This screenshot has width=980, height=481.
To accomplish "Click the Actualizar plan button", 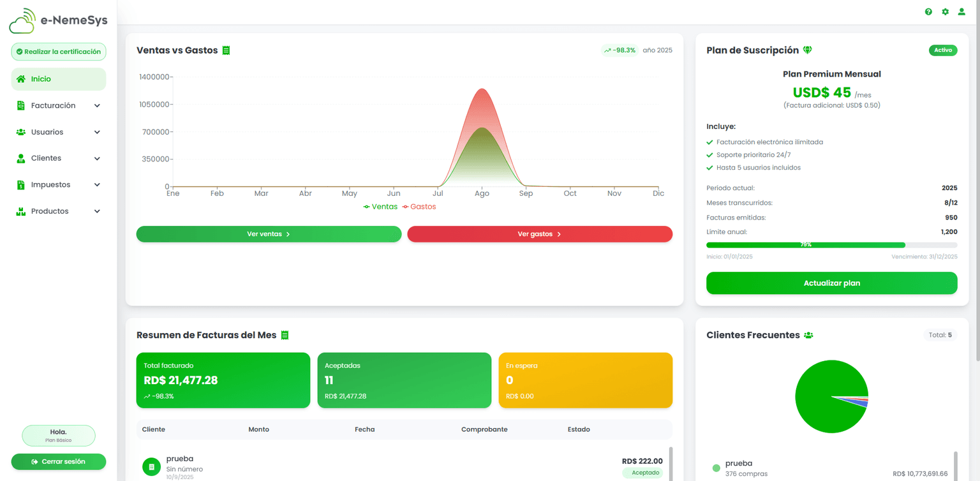I will pyautogui.click(x=831, y=283).
